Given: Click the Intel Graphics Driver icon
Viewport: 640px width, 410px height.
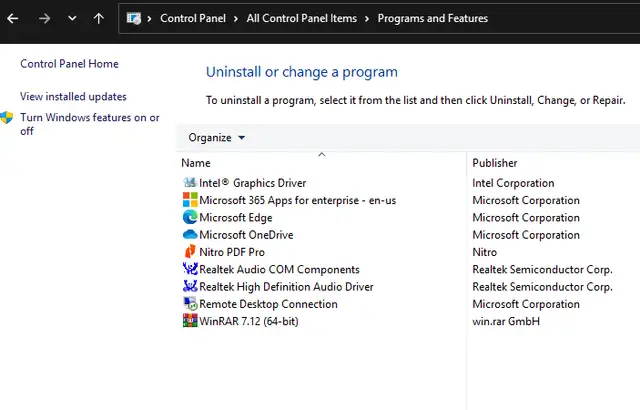Looking at the screenshot, I should point(190,182).
